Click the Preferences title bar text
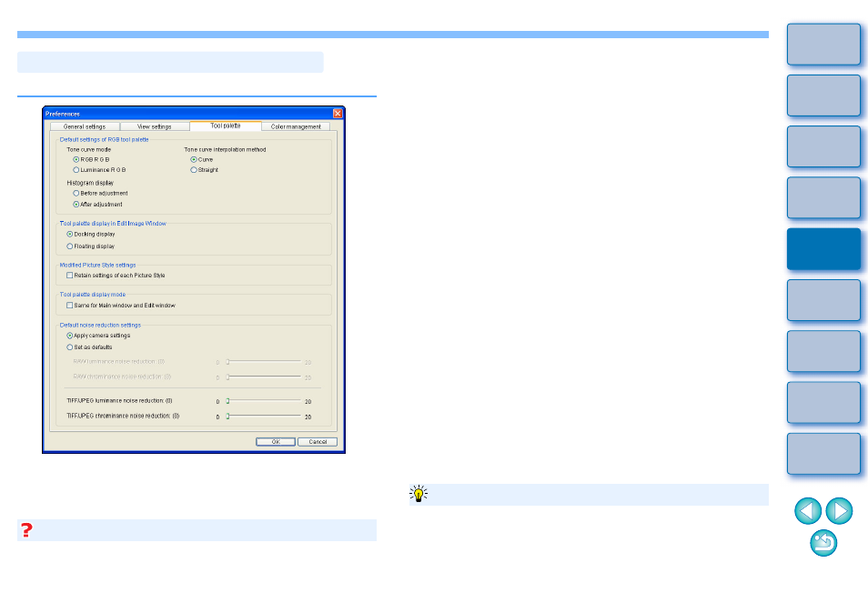868x613 pixels. pyautogui.click(x=63, y=114)
